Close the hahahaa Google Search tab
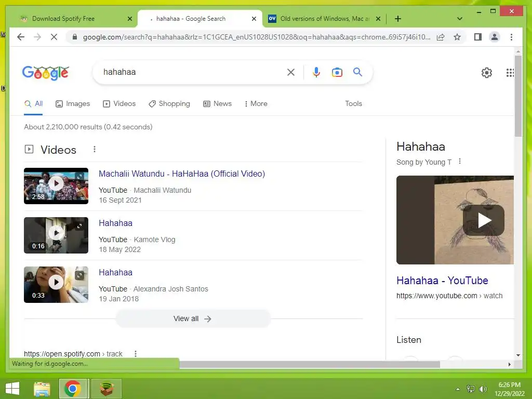The height and width of the screenshot is (399, 532). [254, 19]
